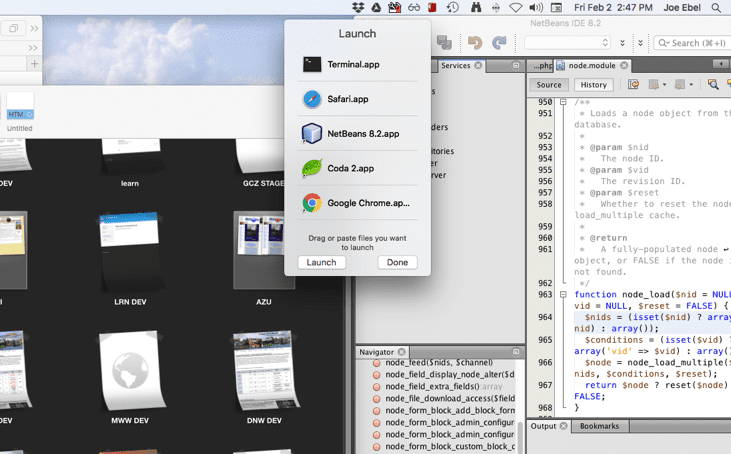
Task: Click NetBeans 8.2.app cube icon
Action: click(x=312, y=133)
